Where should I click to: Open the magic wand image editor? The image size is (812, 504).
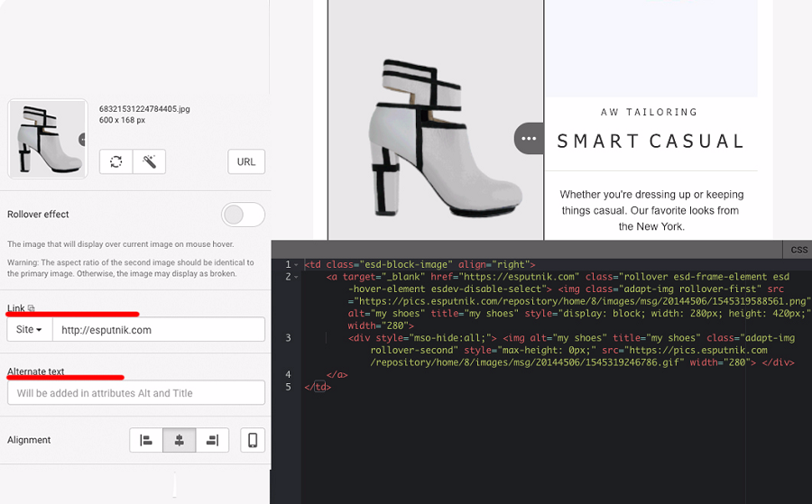point(149,162)
